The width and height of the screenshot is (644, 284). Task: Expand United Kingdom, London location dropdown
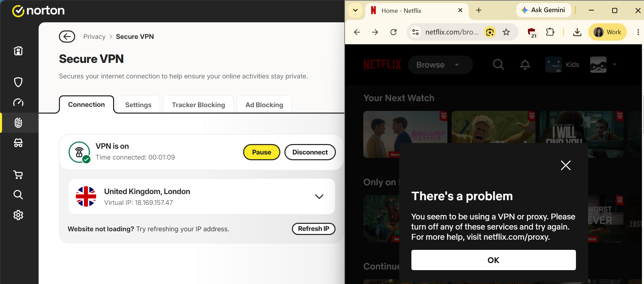click(x=319, y=196)
